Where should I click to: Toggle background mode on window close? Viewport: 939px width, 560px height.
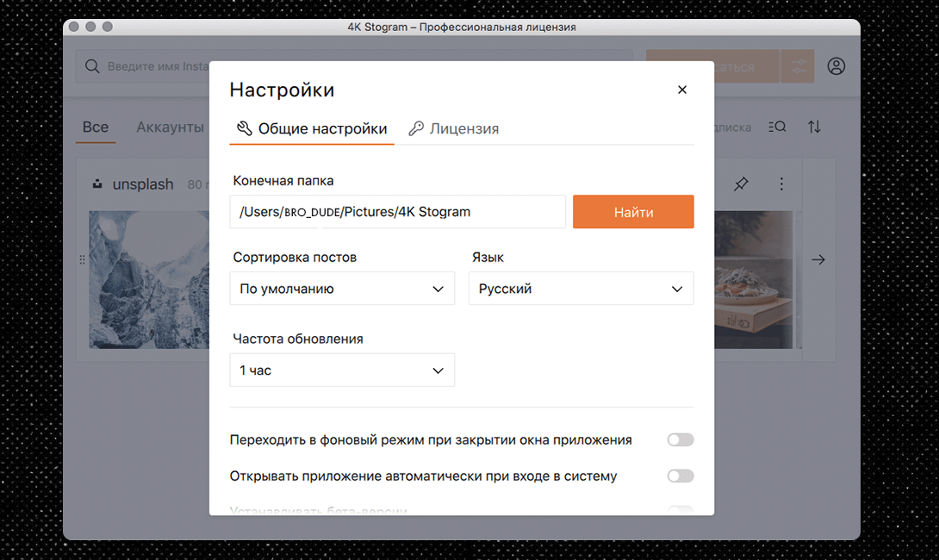tap(681, 439)
